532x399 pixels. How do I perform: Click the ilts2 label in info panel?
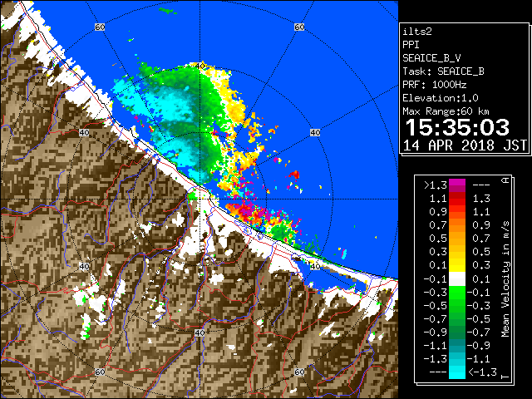pyautogui.click(x=417, y=32)
